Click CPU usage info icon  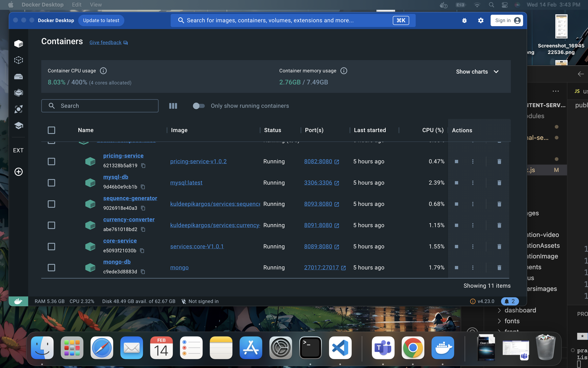(103, 71)
